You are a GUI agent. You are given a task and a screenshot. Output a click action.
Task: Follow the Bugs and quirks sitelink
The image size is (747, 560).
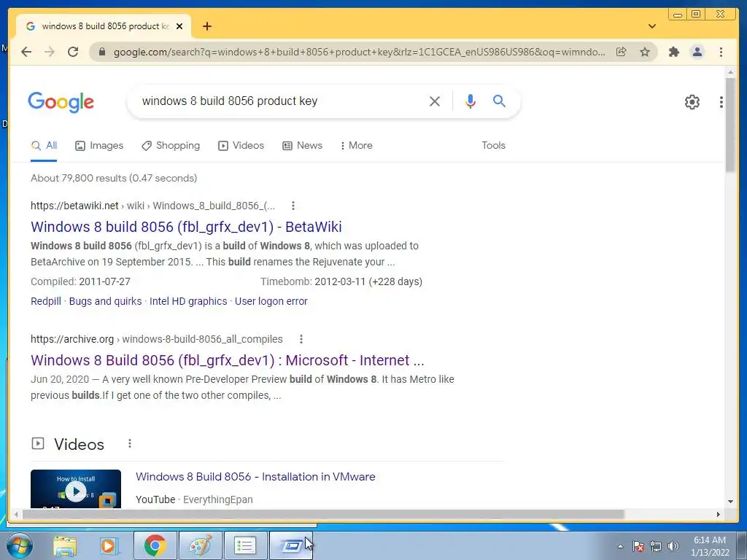click(x=105, y=301)
